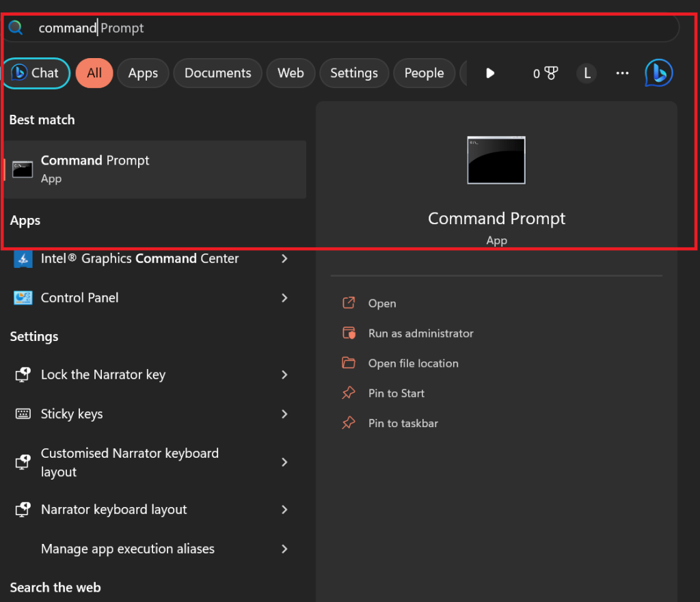Click the Control Panel icon

pyautogui.click(x=23, y=298)
